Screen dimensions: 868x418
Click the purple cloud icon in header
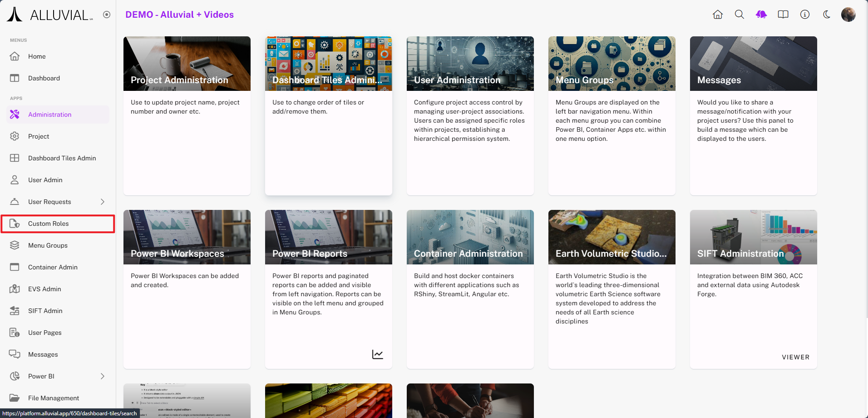point(761,15)
